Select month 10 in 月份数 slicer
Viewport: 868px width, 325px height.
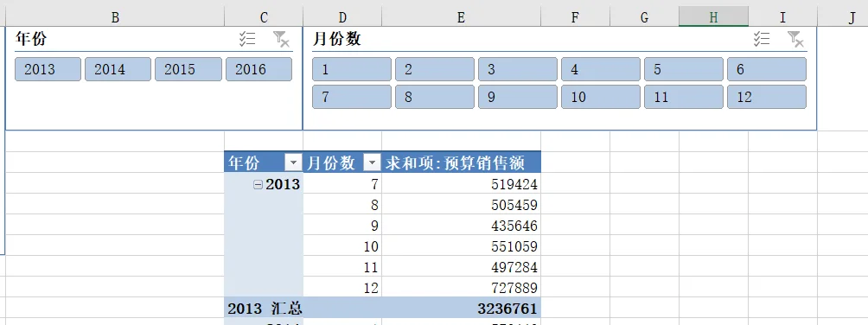click(601, 97)
